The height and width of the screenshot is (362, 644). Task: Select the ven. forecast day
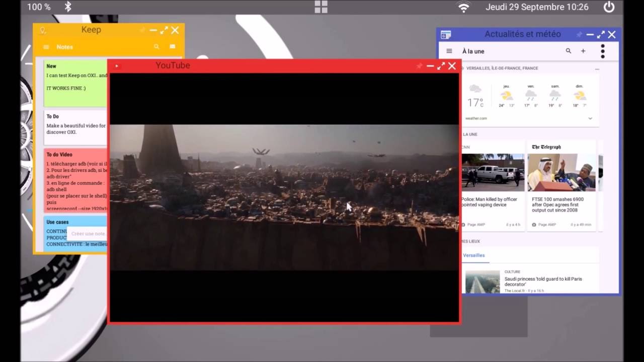[531, 96]
